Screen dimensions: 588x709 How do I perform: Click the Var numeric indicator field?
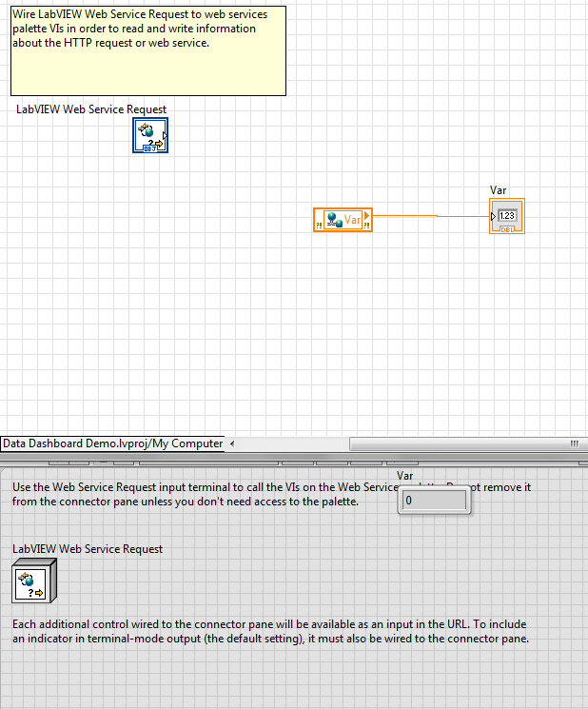[434, 501]
